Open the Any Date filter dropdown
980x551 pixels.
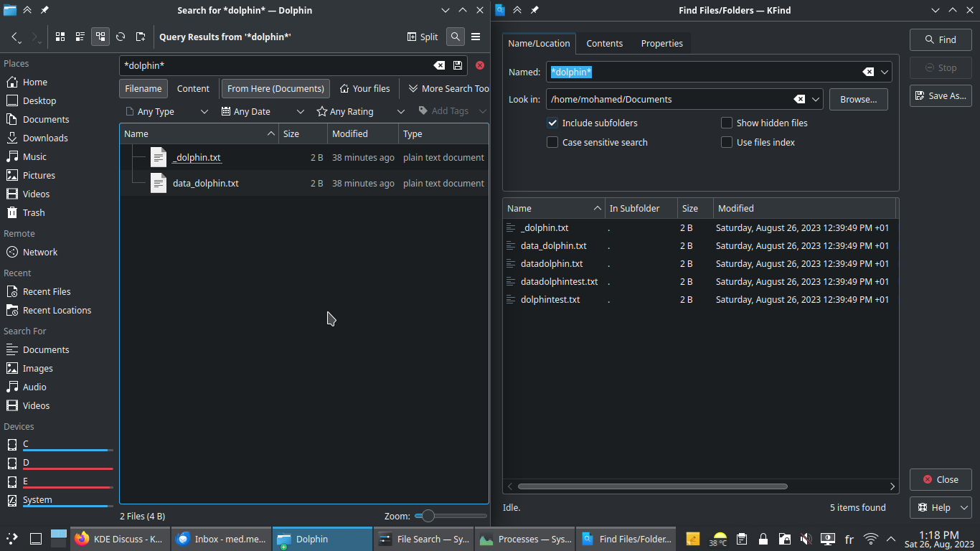pyautogui.click(x=263, y=111)
